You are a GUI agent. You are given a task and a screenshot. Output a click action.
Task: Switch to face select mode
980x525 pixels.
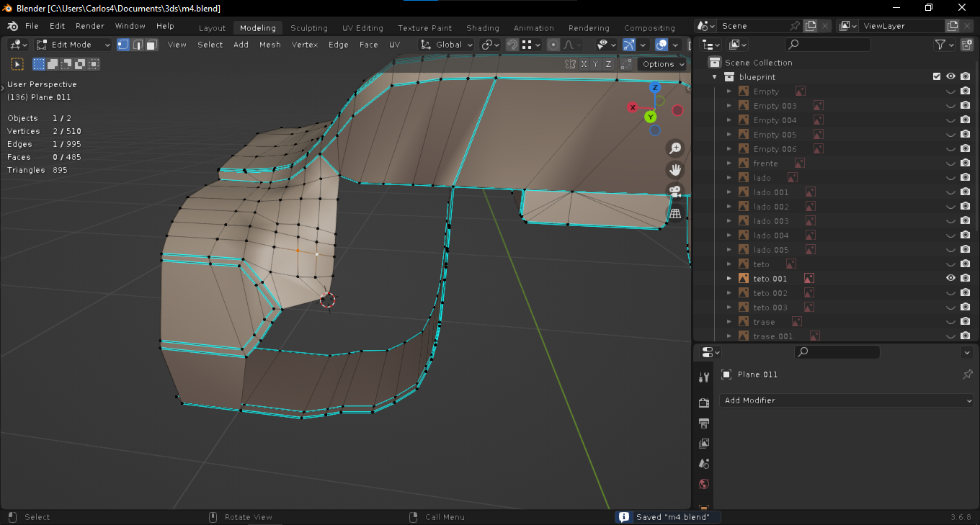coord(151,45)
